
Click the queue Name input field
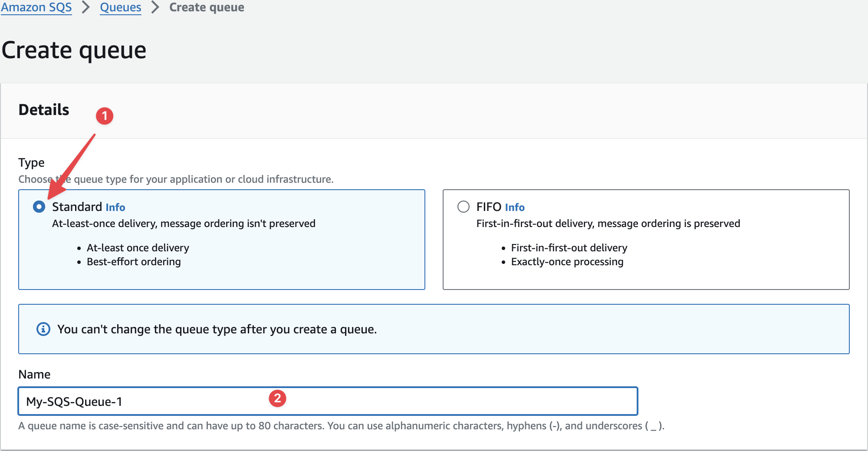(328, 401)
